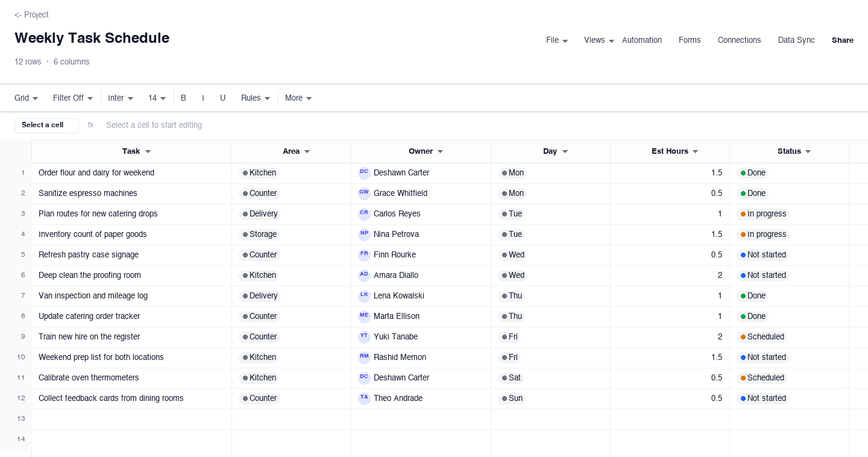The width and height of the screenshot is (868, 457).
Task: Open the Day column header menu
Action: coord(565,151)
